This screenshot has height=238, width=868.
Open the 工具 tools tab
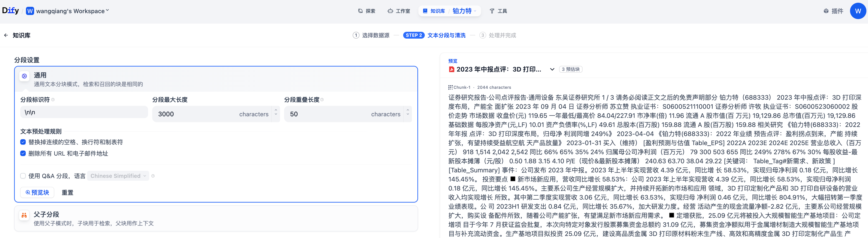click(x=498, y=11)
